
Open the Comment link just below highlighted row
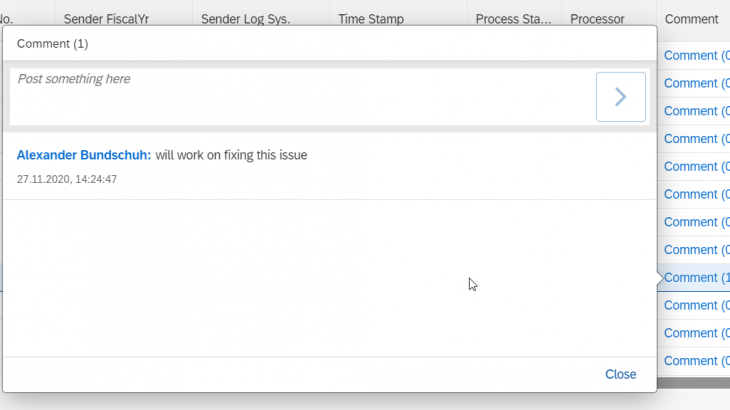point(696,305)
